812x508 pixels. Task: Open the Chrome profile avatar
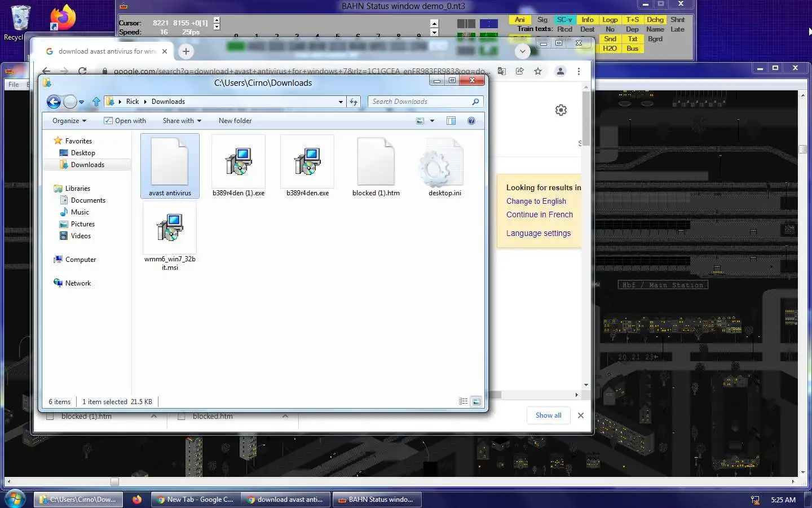point(561,71)
